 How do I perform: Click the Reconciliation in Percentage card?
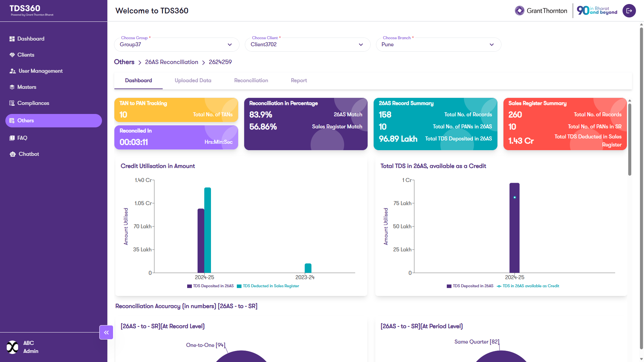pyautogui.click(x=306, y=124)
